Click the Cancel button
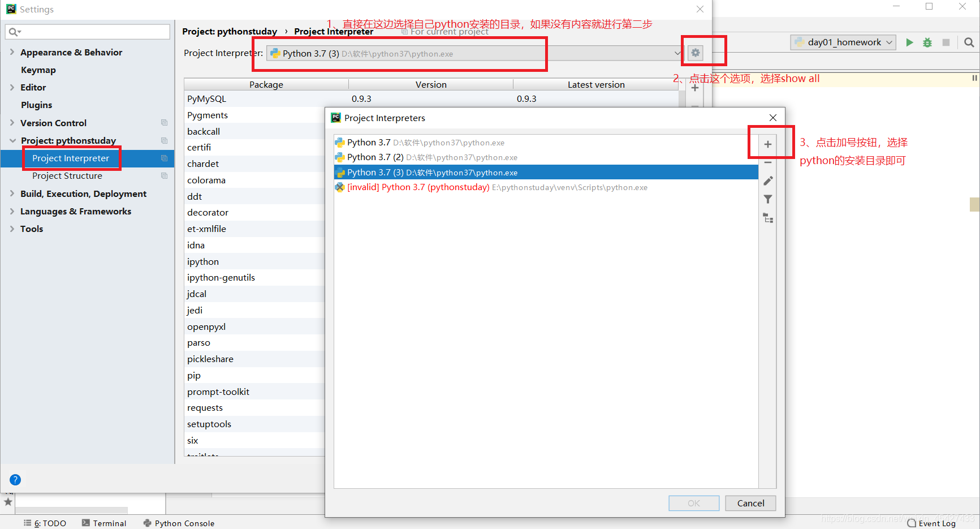Image resolution: width=980 pixels, height=529 pixels. (x=750, y=503)
